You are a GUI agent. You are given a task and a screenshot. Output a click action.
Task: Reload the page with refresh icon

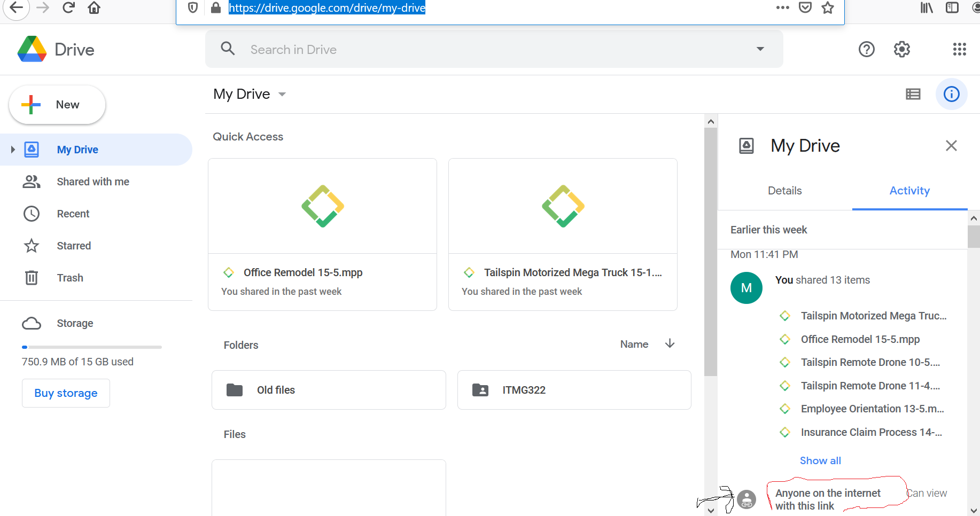68,7
